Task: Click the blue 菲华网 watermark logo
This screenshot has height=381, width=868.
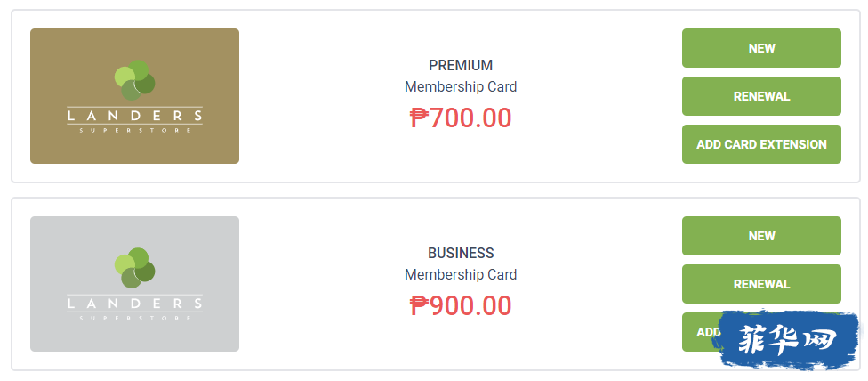Action: pos(789,339)
